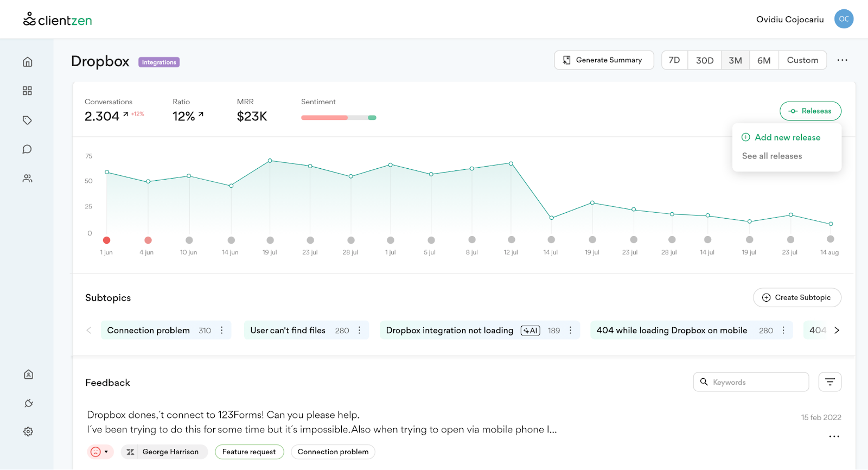Select the Dropbox integration not loading subtopic
The image size is (868, 470).
click(480, 330)
